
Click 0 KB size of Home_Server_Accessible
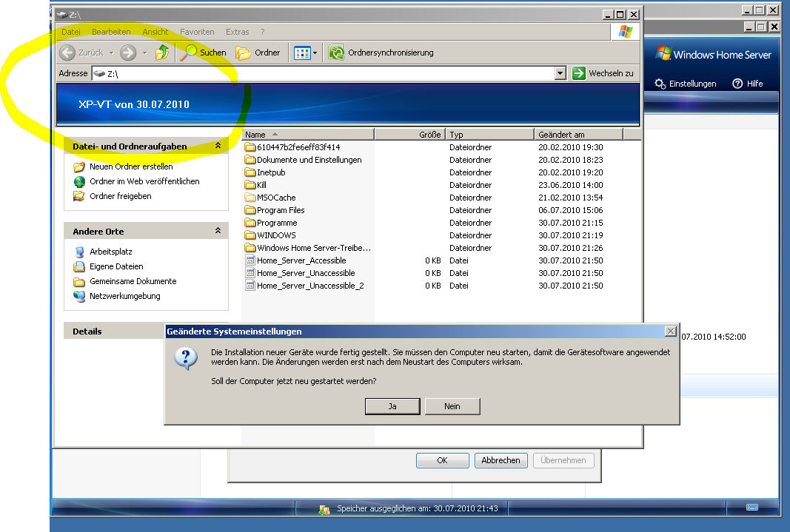pos(433,260)
